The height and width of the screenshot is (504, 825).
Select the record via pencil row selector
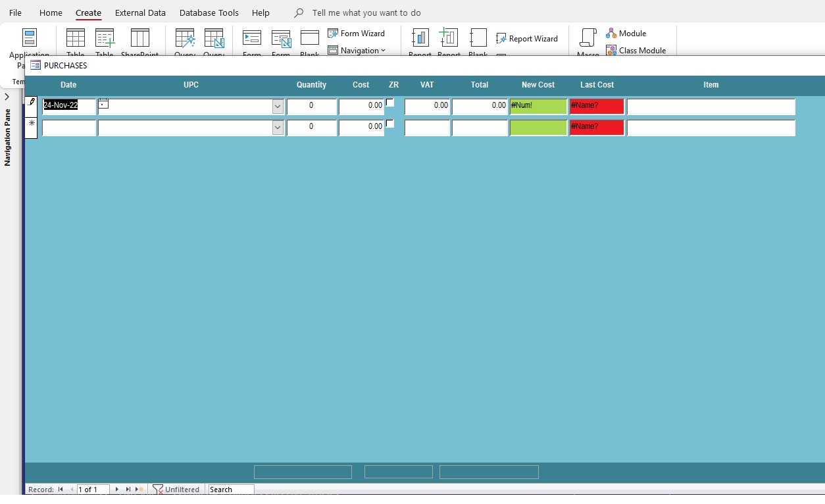point(31,107)
